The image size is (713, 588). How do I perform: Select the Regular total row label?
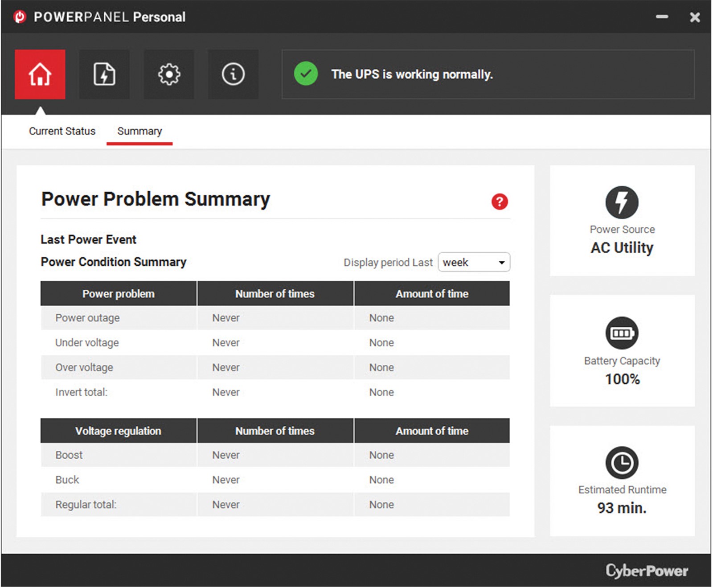86,505
